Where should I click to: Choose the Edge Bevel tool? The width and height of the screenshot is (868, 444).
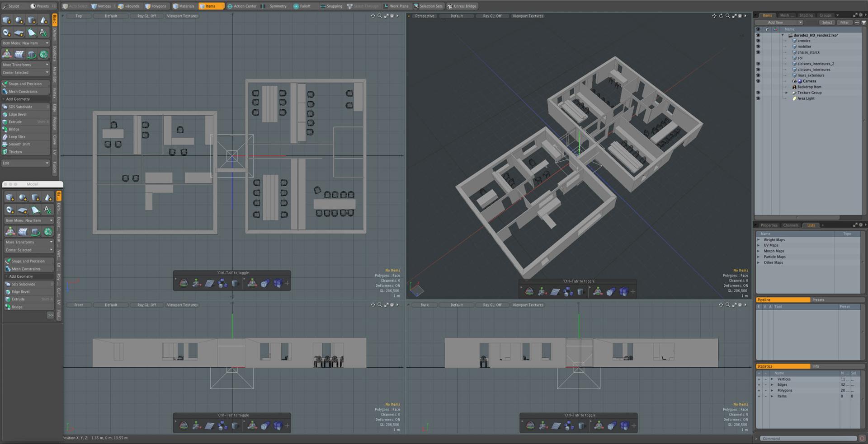[26, 114]
